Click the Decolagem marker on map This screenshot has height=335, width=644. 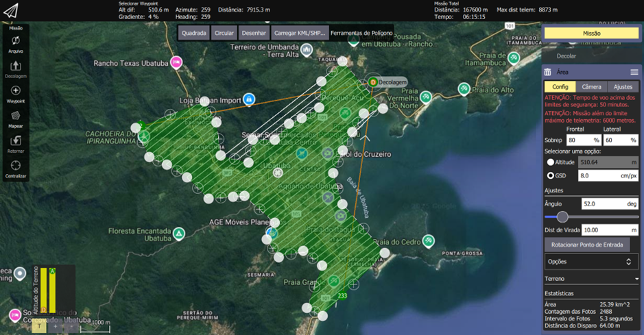(373, 82)
